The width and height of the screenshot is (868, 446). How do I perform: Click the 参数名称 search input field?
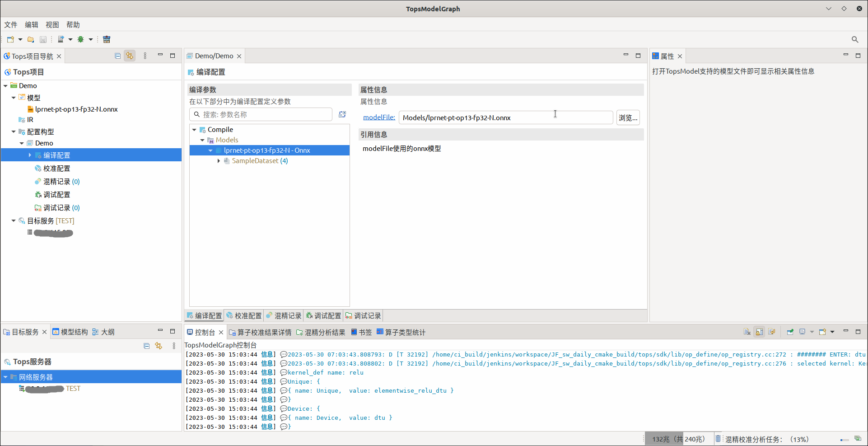tap(261, 114)
